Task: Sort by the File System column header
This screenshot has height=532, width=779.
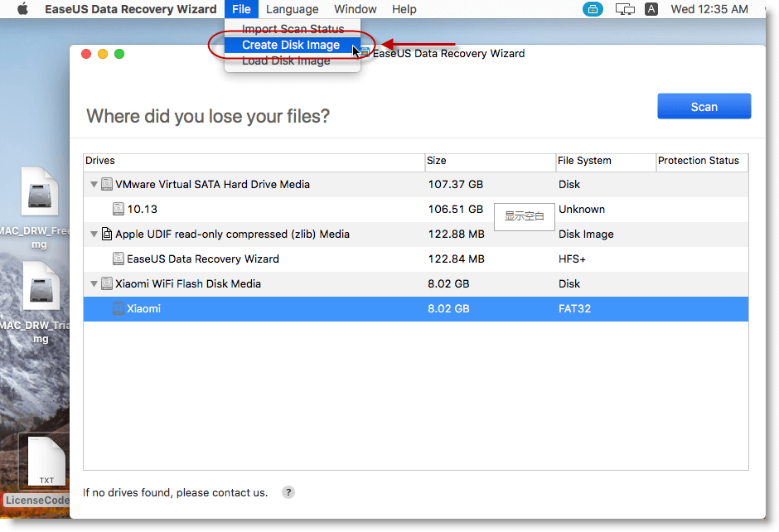Action: (x=606, y=161)
